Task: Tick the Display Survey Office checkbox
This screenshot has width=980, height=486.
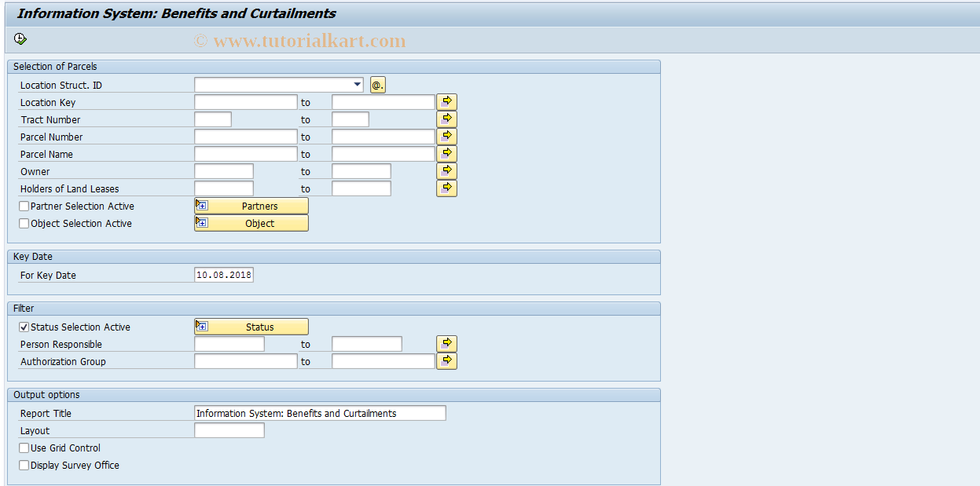Action: (x=24, y=466)
